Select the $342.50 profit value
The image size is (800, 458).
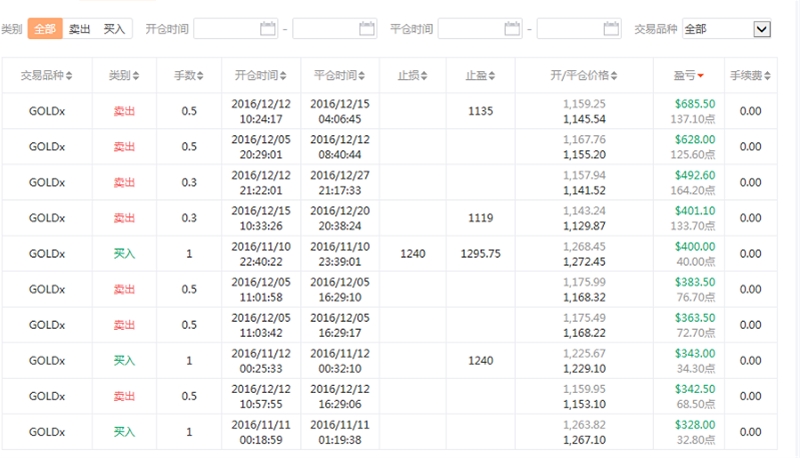695,389
